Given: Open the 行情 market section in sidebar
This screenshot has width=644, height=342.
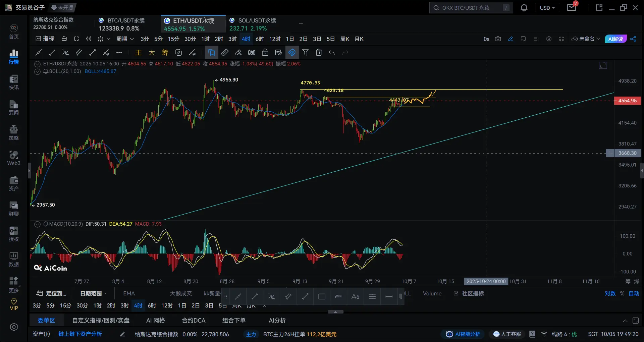Looking at the screenshot, I should tap(14, 57).
